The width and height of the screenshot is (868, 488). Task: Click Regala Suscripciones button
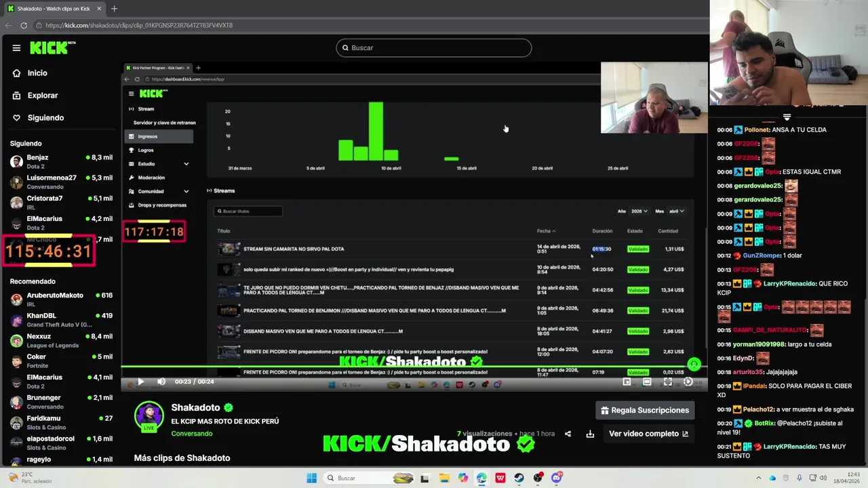(x=645, y=410)
